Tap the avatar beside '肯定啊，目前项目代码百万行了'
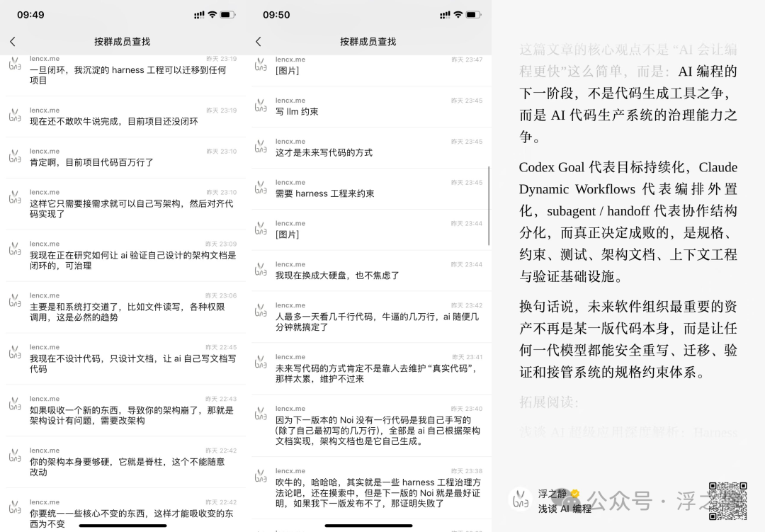The width and height of the screenshot is (765, 532). pos(15,157)
